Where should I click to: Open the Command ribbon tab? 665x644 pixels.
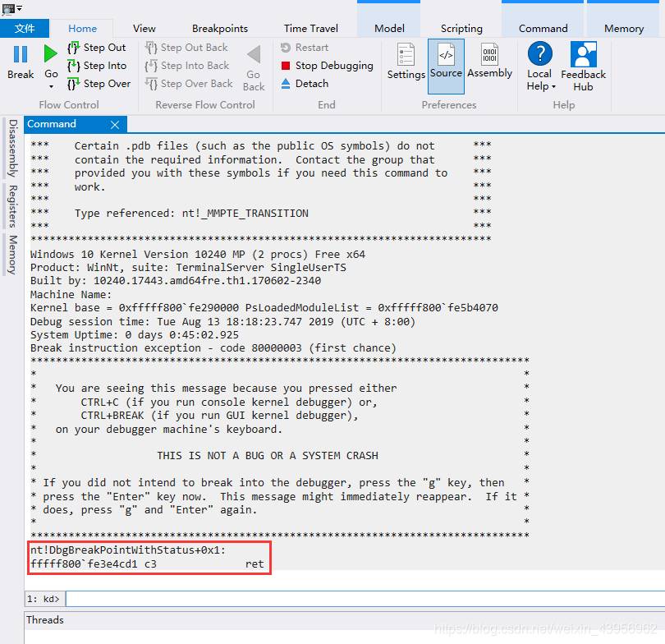543,29
